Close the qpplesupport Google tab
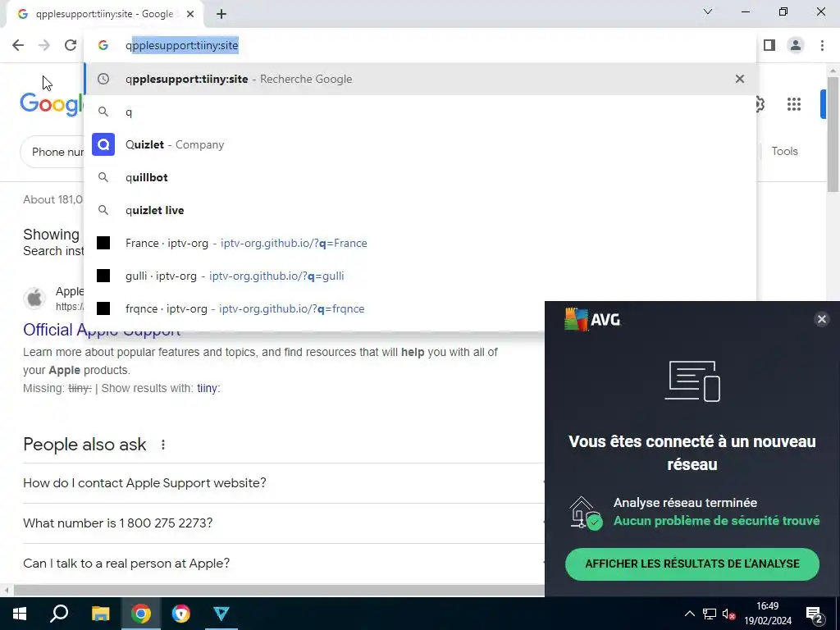The height and width of the screenshot is (630, 840). pyautogui.click(x=190, y=14)
